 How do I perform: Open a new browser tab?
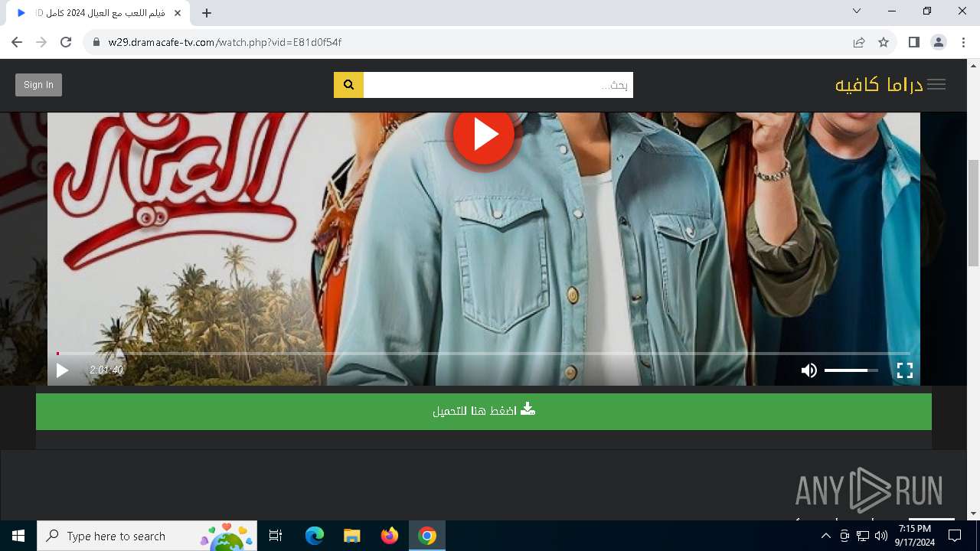click(207, 13)
